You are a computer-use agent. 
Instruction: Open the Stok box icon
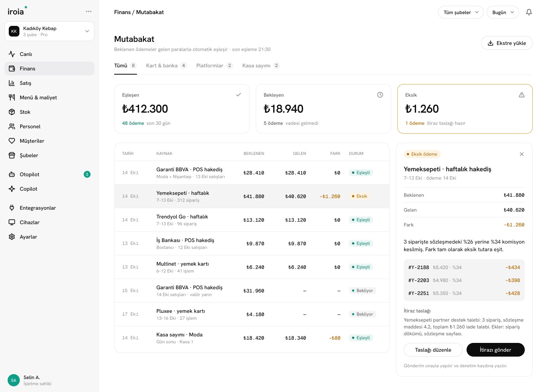pyautogui.click(x=12, y=112)
